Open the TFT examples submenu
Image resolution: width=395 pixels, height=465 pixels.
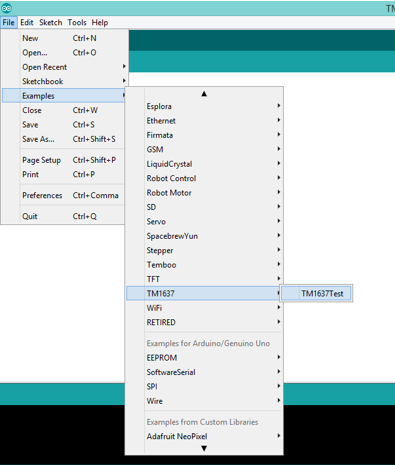[x=204, y=279]
